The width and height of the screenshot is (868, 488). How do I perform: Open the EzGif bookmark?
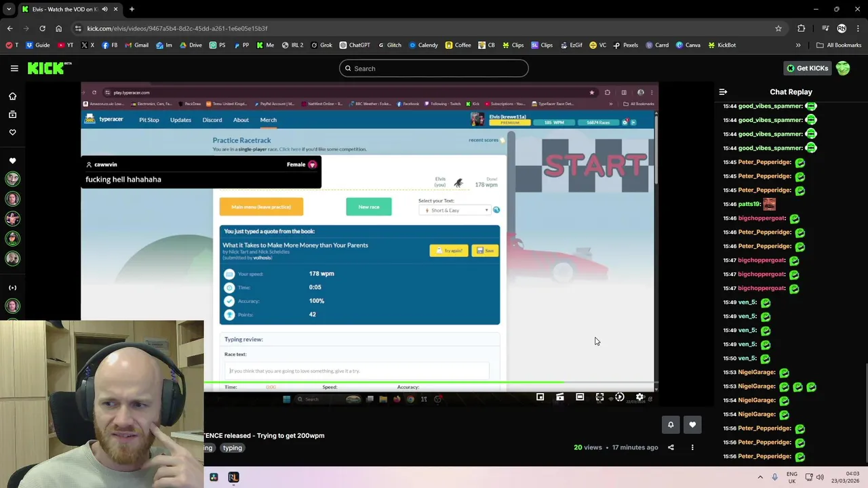(571, 45)
